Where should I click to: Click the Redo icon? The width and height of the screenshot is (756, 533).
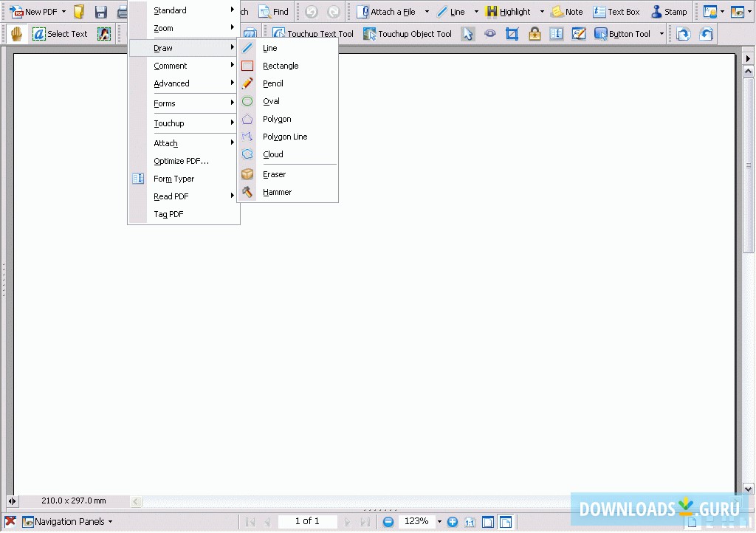pos(333,12)
